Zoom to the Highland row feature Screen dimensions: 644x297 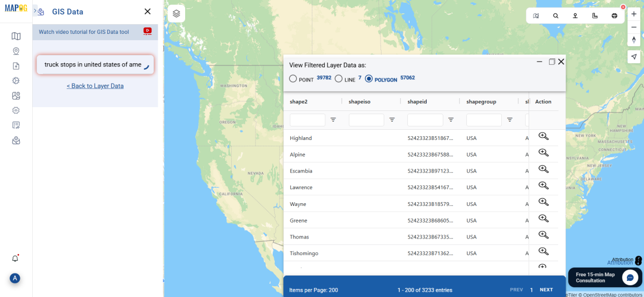click(x=543, y=136)
